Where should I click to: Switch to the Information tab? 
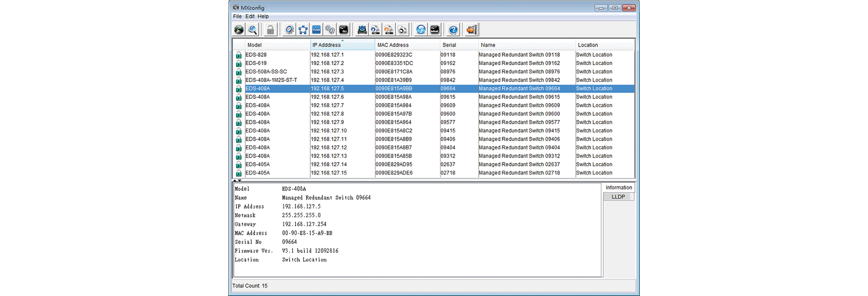[x=618, y=188]
